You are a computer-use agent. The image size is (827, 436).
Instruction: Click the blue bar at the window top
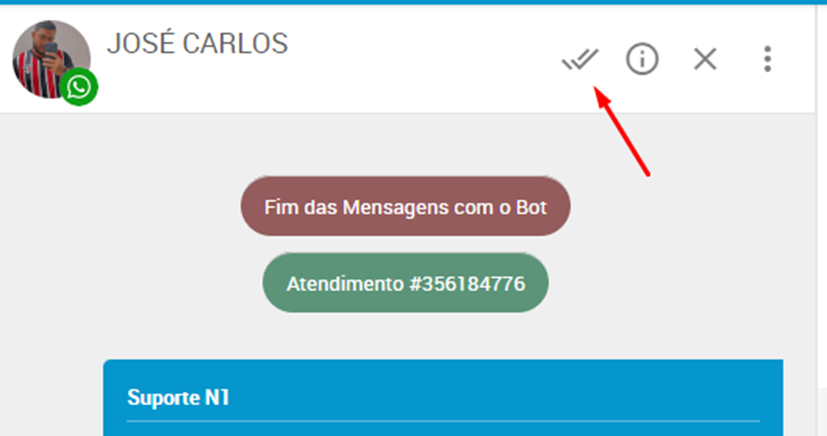414,2
